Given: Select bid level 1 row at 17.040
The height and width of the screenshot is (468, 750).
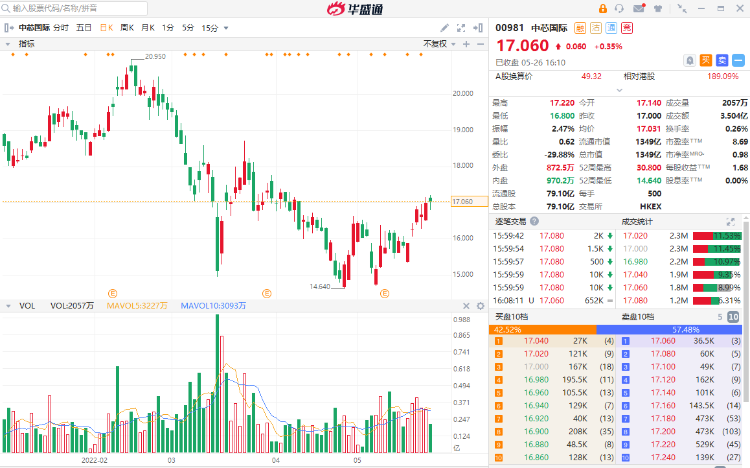Looking at the screenshot, I should pyautogui.click(x=554, y=341).
